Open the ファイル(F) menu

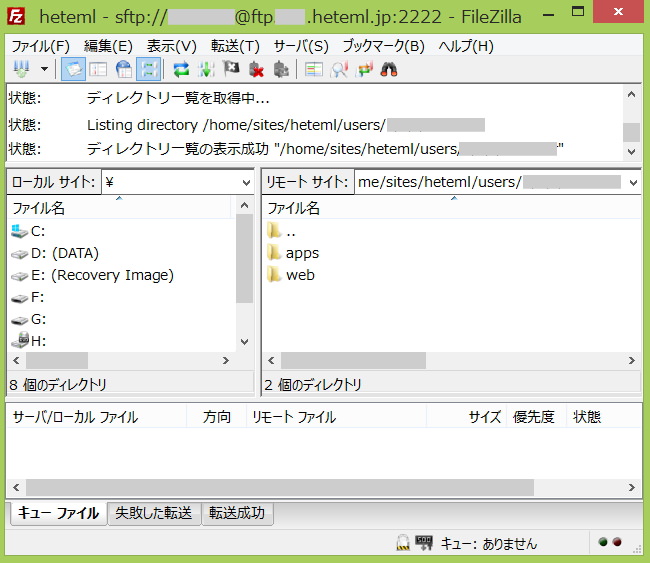pos(40,46)
